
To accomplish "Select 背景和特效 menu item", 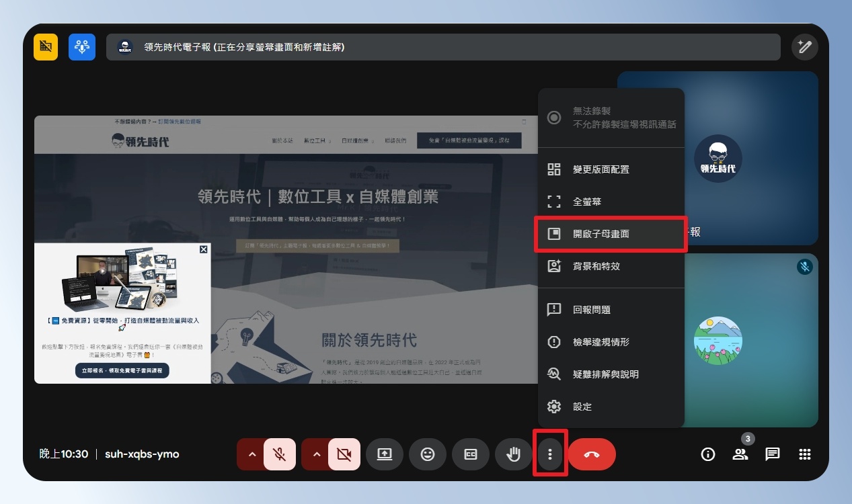I will click(611, 266).
